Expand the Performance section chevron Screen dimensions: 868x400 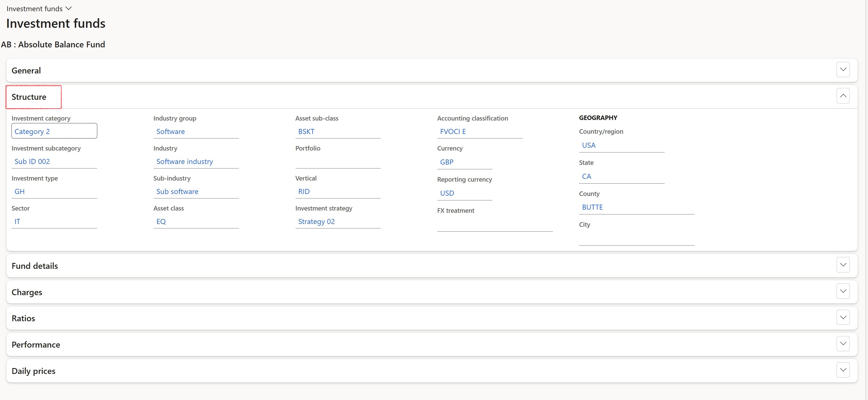(843, 344)
